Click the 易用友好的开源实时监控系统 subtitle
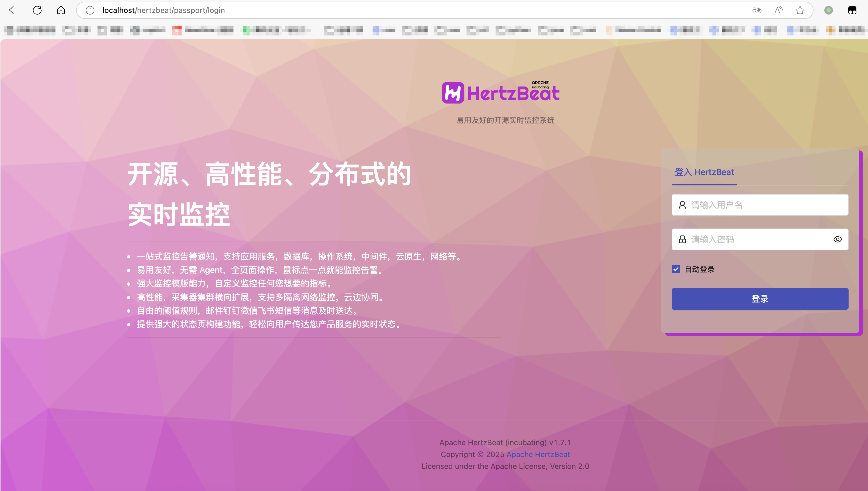Image resolution: width=868 pixels, height=491 pixels. coord(505,120)
